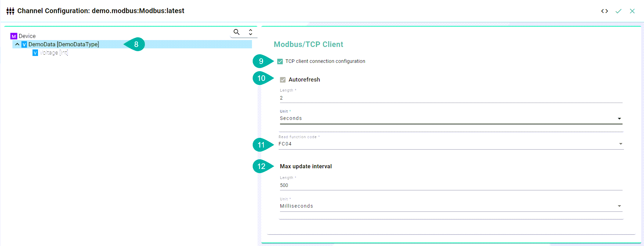Click the expand/collapse all tree icon
The image size is (644, 246).
pos(251,32)
